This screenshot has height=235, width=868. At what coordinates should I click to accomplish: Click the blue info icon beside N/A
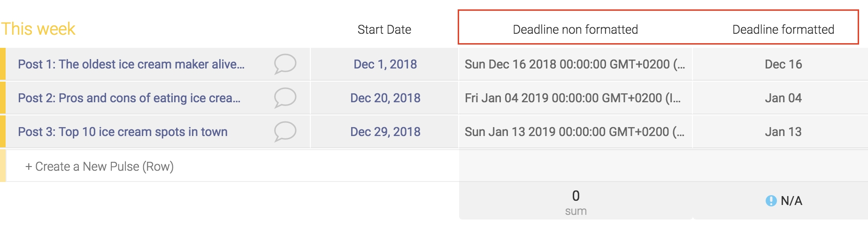point(771,201)
